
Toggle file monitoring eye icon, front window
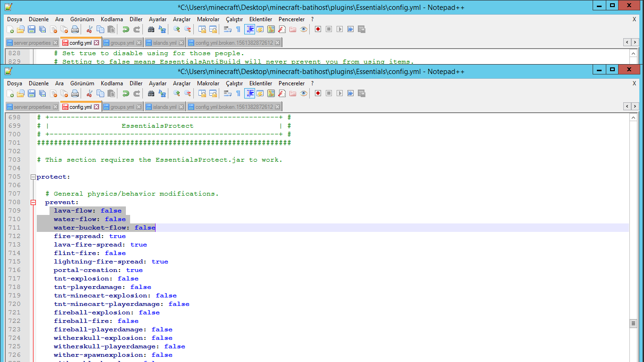[303, 93]
